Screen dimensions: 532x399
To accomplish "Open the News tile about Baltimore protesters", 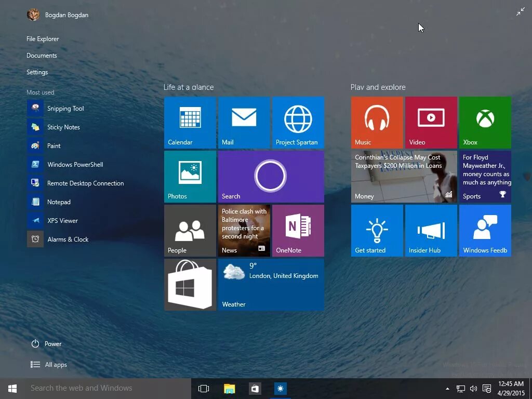I will (244, 230).
